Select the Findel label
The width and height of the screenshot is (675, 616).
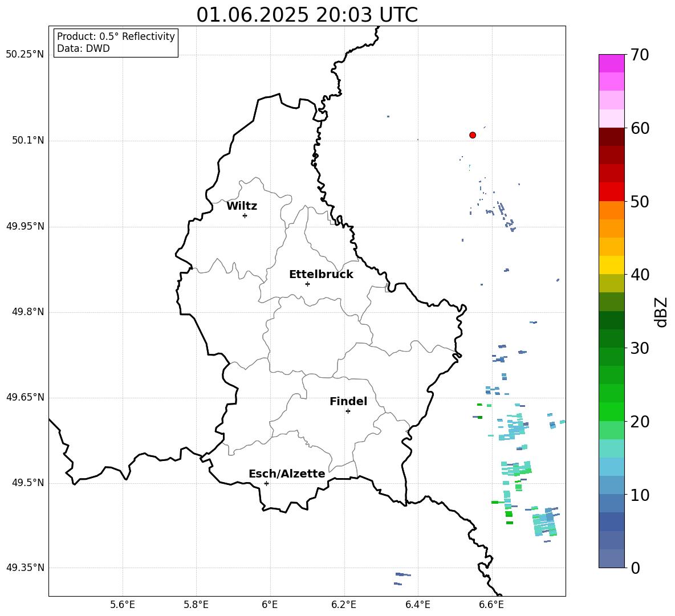click(348, 401)
